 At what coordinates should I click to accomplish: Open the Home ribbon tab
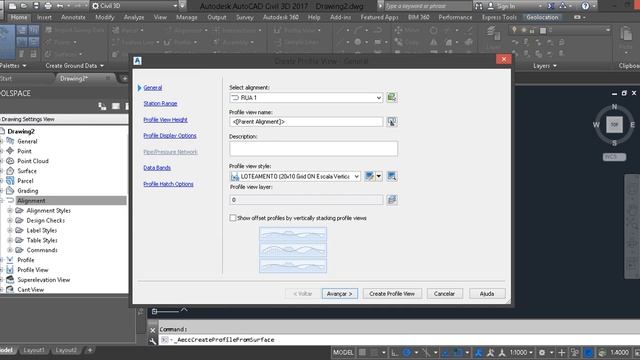pyautogui.click(x=19, y=17)
